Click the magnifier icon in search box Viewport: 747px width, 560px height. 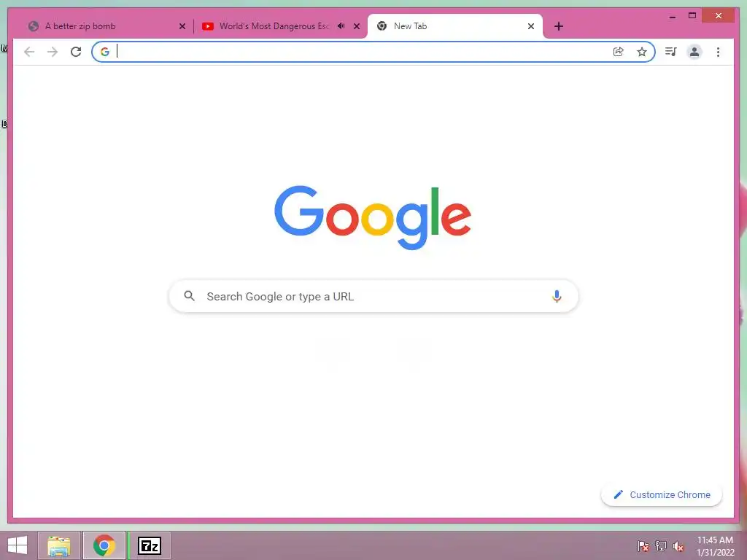pyautogui.click(x=189, y=296)
